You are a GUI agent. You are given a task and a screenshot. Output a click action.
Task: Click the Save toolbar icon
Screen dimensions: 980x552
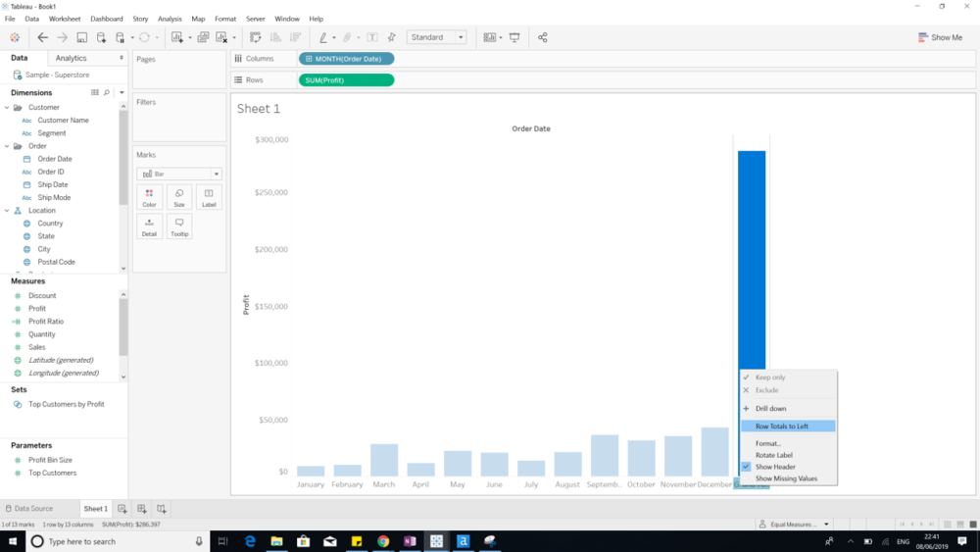(x=82, y=37)
